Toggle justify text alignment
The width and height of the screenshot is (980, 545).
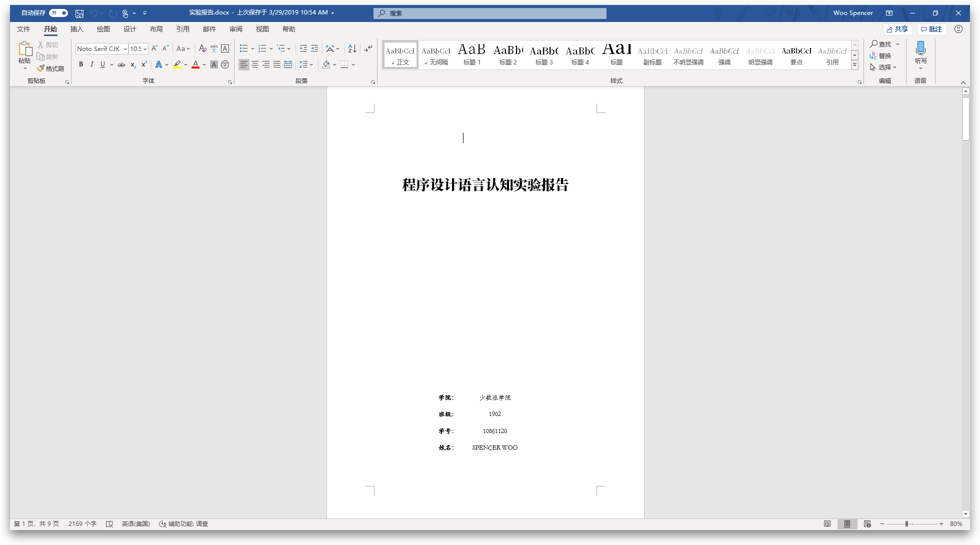tap(277, 64)
